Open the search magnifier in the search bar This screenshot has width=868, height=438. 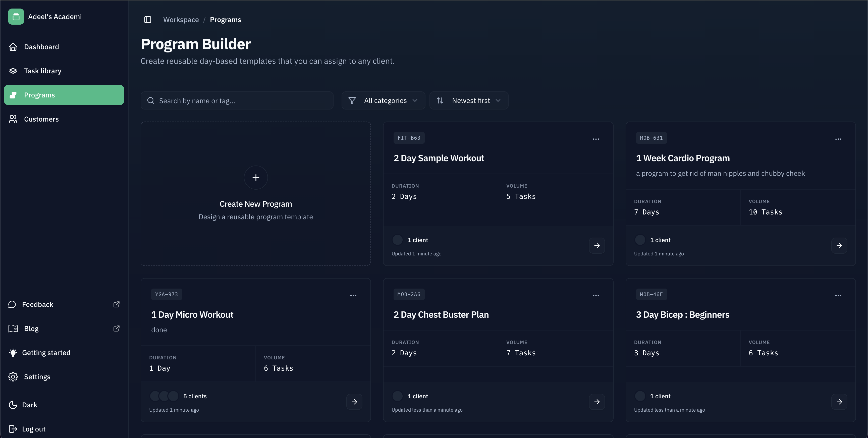151,100
